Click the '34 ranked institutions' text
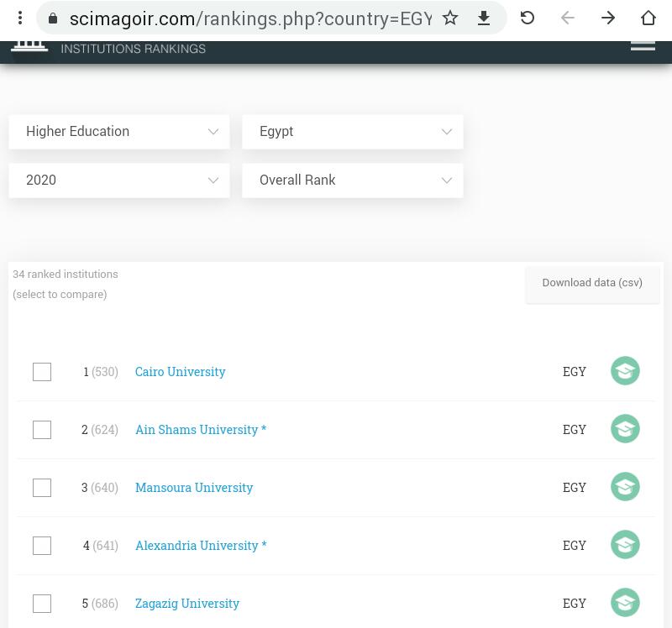This screenshot has height=628, width=672. pyautogui.click(x=66, y=275)
